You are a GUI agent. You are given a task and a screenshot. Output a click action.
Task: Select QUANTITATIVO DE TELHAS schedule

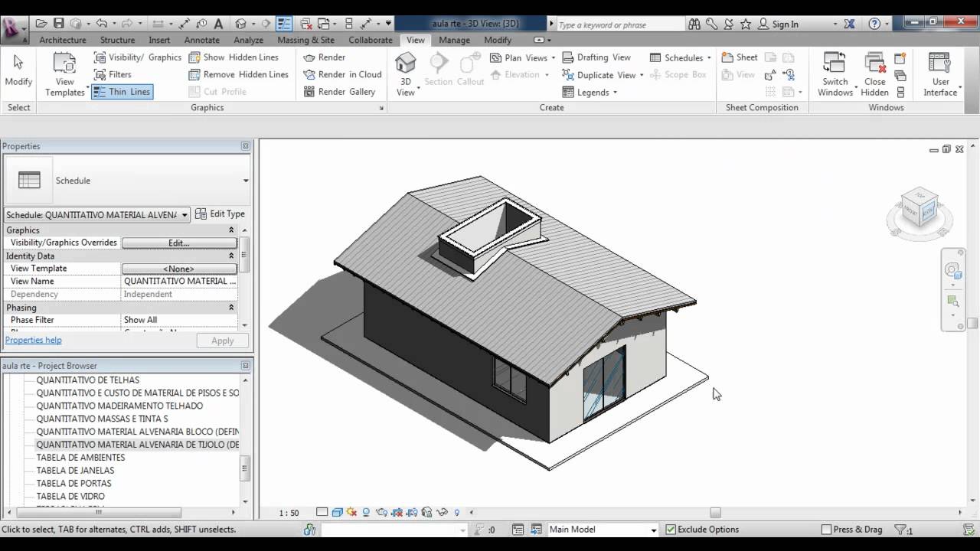point(88,380)
